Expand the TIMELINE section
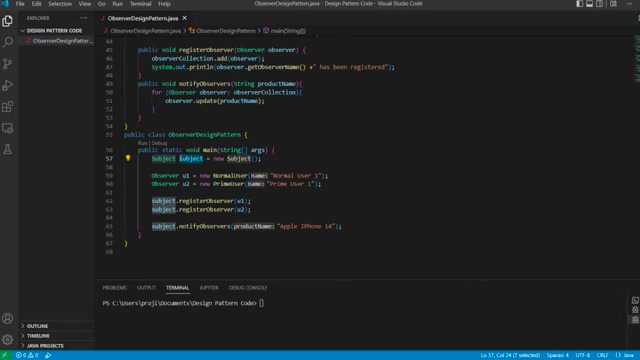Screen dimensions: 640x360 pos(56,336)
